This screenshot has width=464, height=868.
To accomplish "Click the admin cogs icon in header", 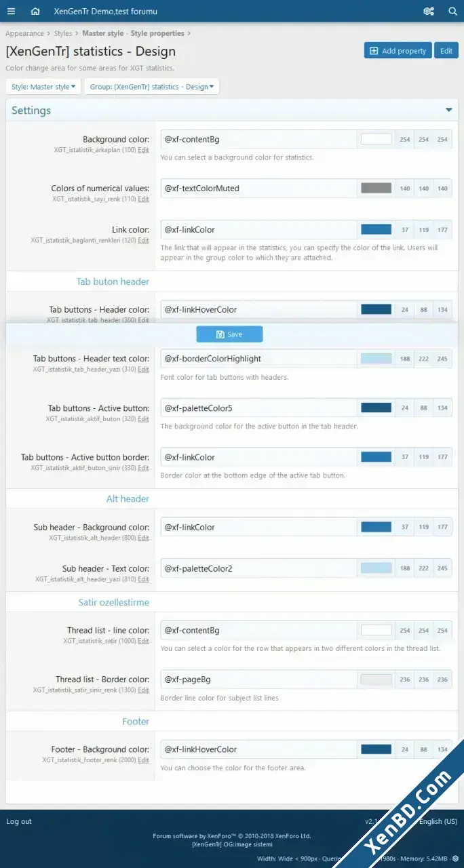I will [x=429, y=11].
